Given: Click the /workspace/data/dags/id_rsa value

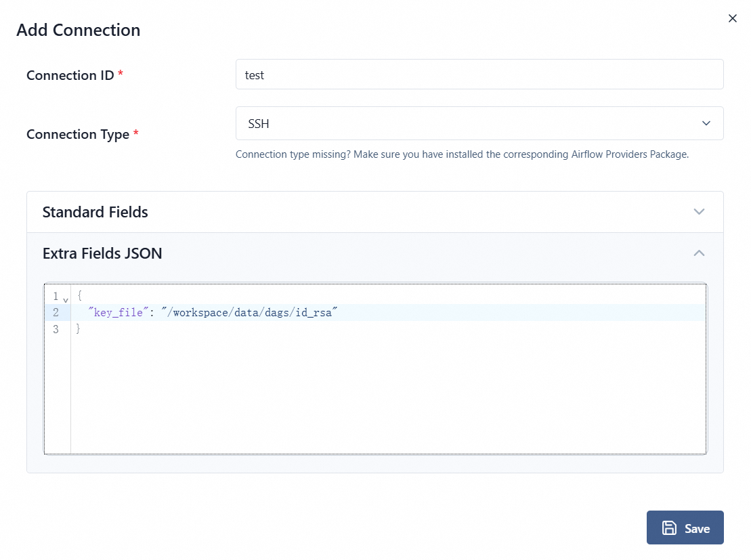Looking at the screenshot, I should click(249, 312).
